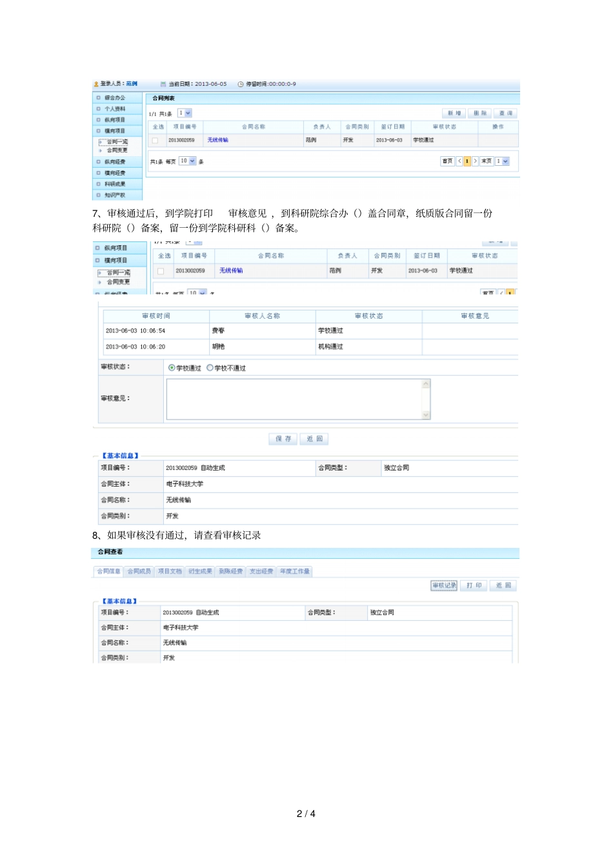Click the 打印 button

474,586
